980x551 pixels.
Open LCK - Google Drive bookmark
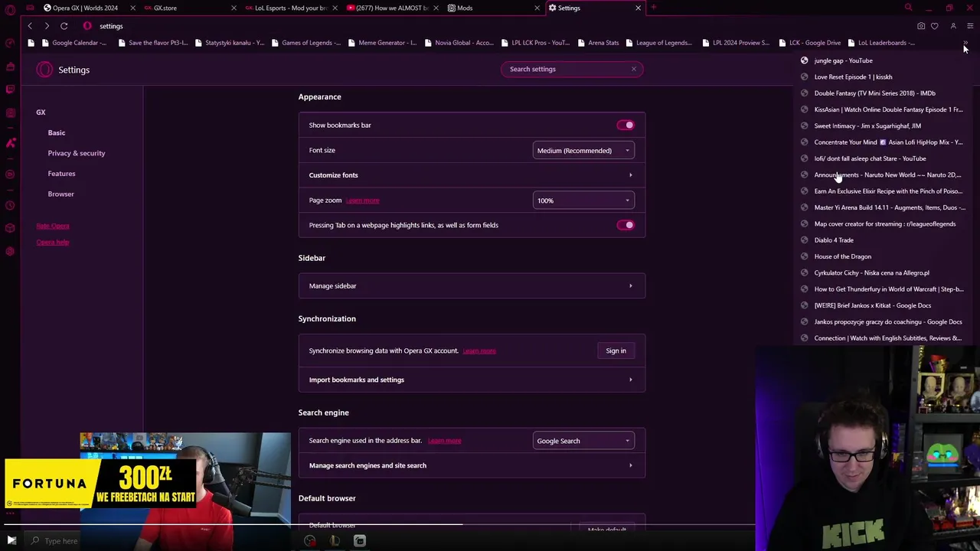click(810, 43)
